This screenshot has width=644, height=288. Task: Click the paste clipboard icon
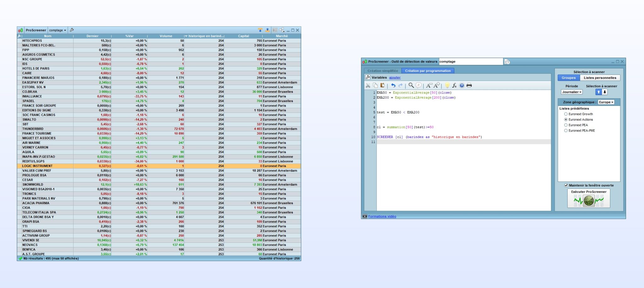pyautogui.click(x=382, y=85)
